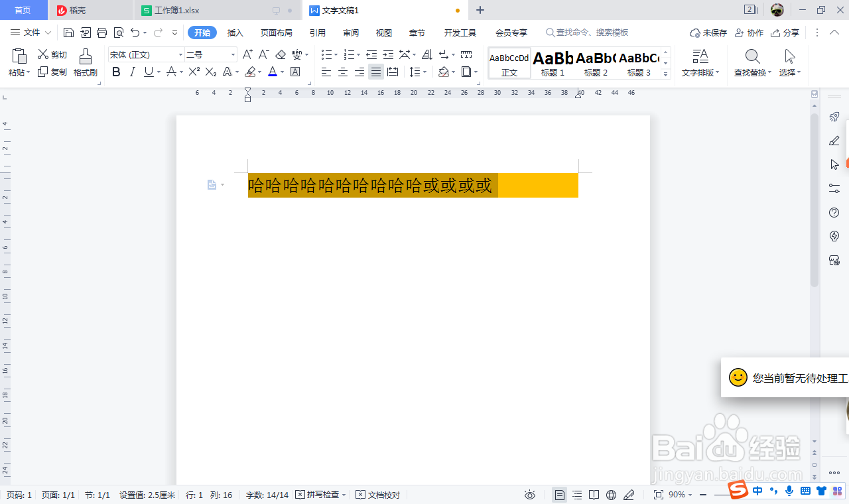Switch to web layout view globe icon

coord(612,495)
